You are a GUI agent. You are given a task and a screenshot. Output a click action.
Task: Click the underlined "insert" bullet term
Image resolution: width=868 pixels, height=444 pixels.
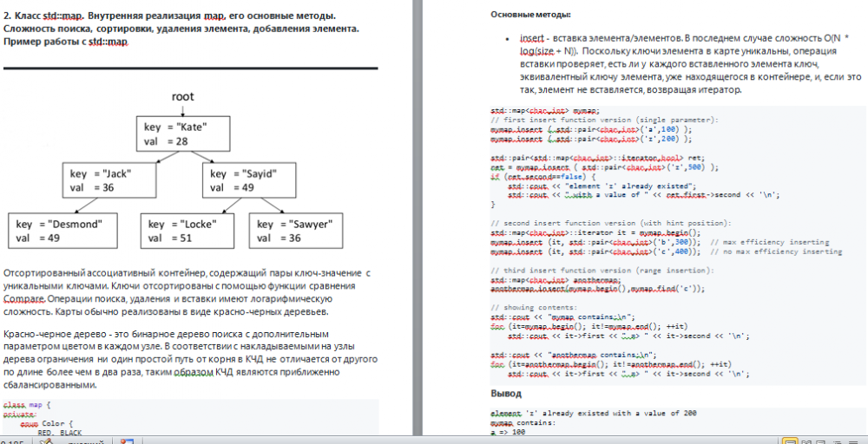[531, 39]
